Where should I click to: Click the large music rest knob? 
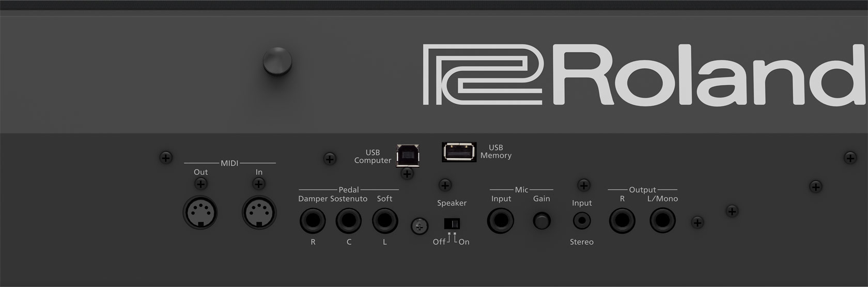point(277,61)
